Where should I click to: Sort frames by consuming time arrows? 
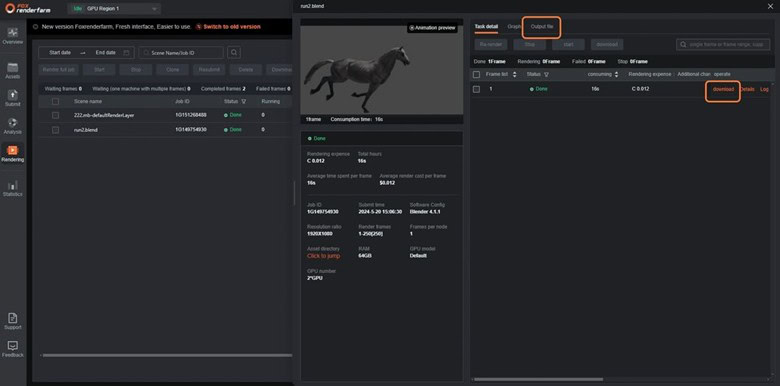616,75
